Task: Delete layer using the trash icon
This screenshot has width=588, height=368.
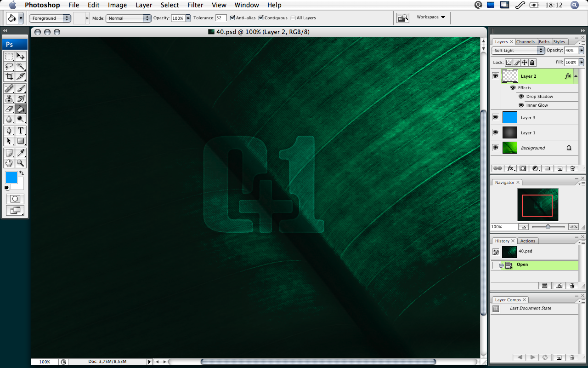Action: (x=572, y=168)
